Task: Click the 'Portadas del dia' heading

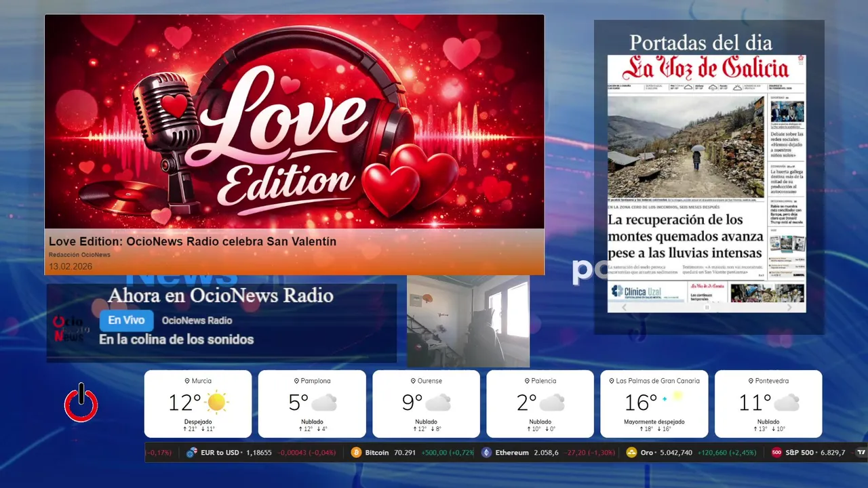Action: pos(701,43)
